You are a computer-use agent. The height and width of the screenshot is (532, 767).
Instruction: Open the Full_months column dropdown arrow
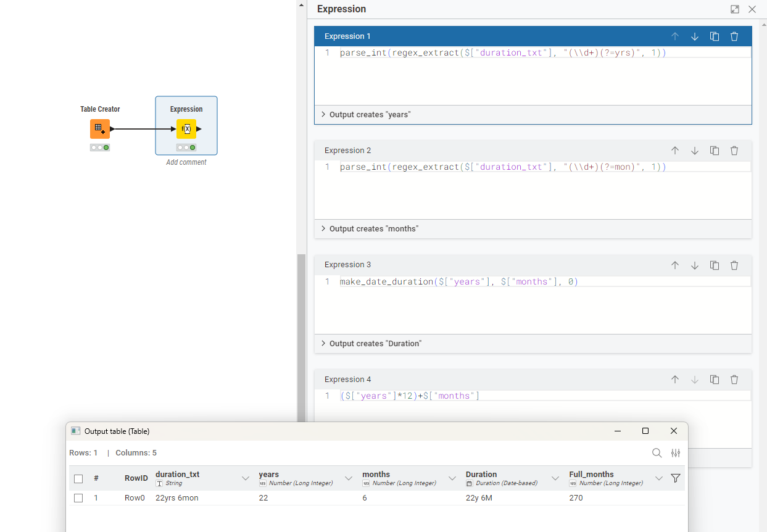tap(658, 478)
